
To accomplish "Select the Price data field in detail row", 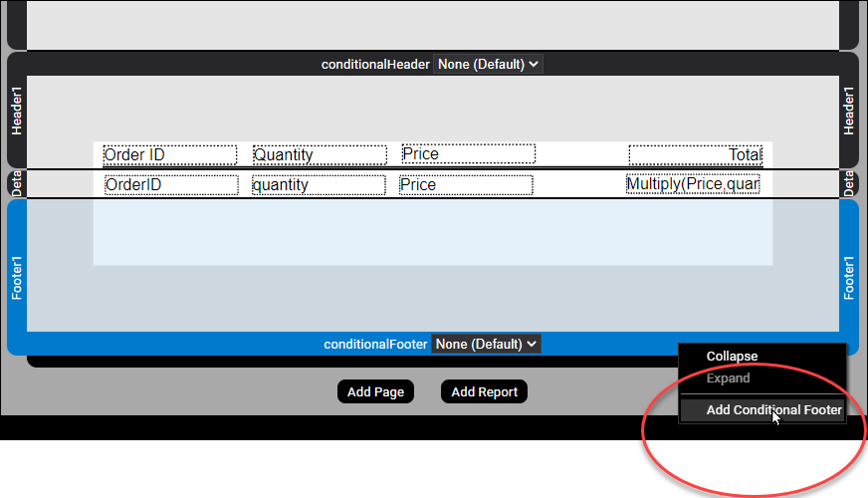I will [x=466, y=184].
